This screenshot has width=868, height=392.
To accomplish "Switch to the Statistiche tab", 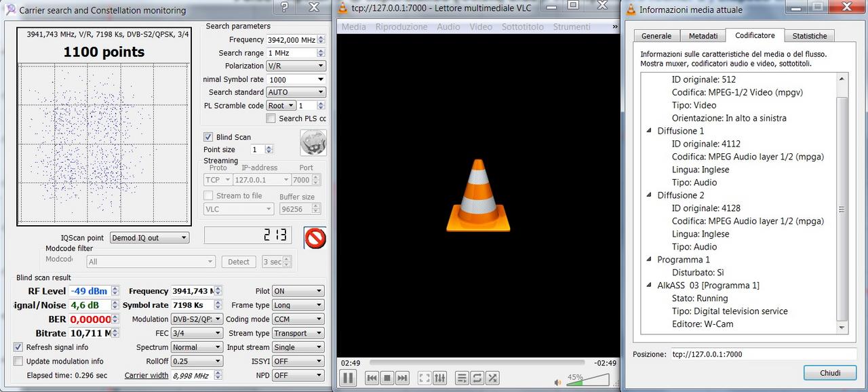I will coord(810,36).
